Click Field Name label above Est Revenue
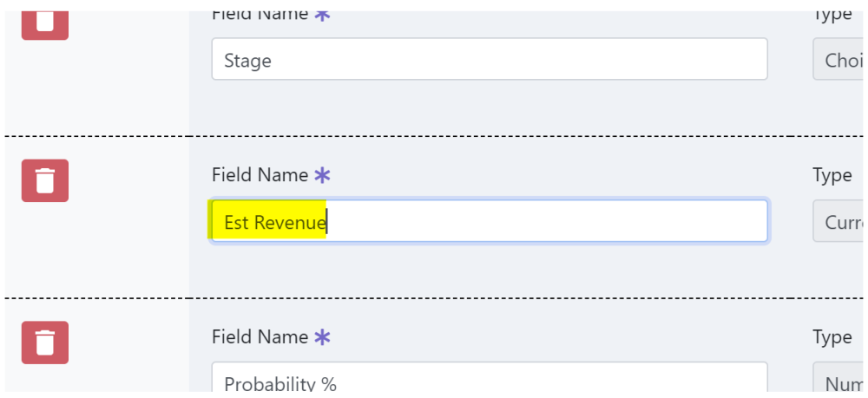 tap(260, 175)
